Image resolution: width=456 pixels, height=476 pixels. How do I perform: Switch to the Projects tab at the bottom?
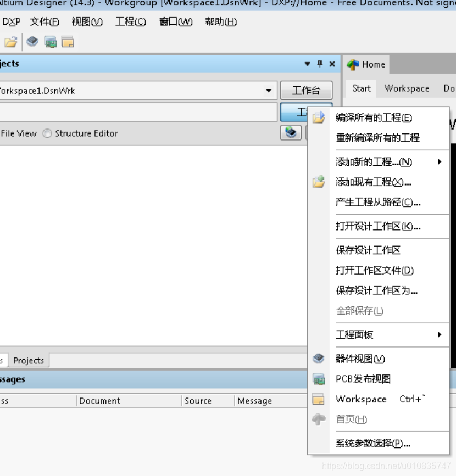[x=29, y=361]
